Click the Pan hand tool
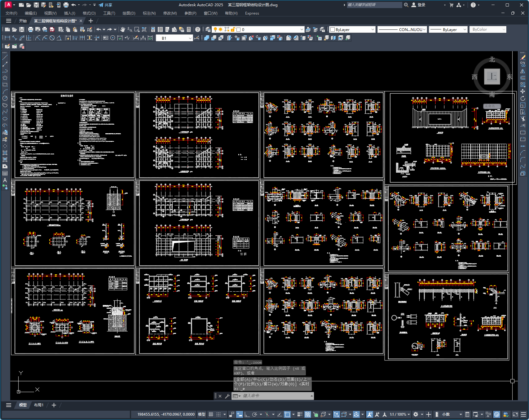Viewport: 529px width, 420px height. (123, 29)
